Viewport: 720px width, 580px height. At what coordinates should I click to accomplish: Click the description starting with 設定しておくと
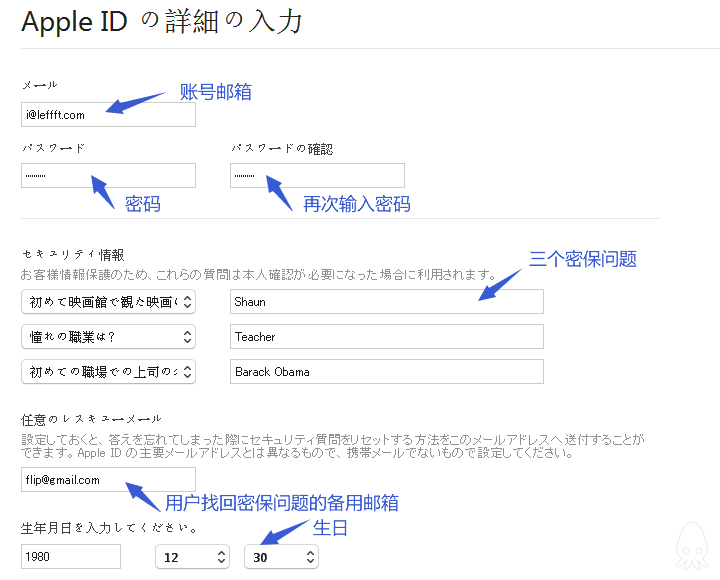pyautogui.click(x=332, y=446)
